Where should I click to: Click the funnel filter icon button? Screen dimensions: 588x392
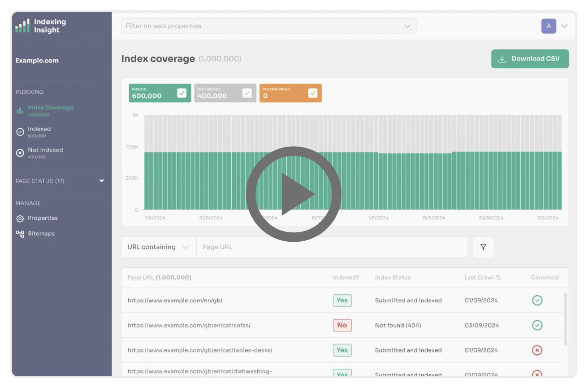click(483, 247)
